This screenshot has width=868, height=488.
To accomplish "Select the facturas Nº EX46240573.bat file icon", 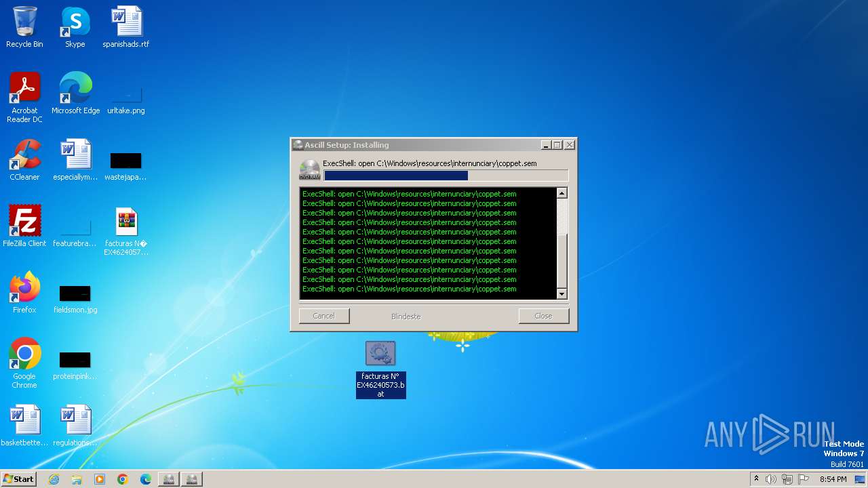I will tap(380, 369).
